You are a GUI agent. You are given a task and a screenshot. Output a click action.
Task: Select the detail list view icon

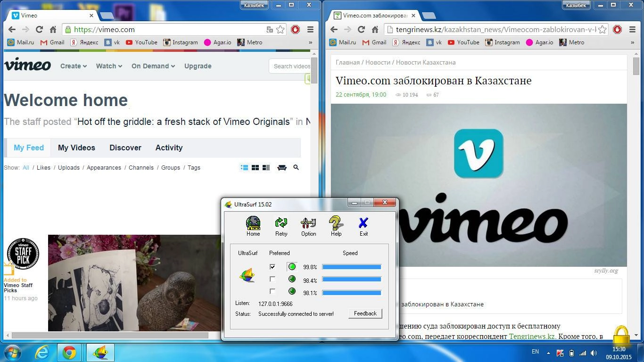coord(244,167)
